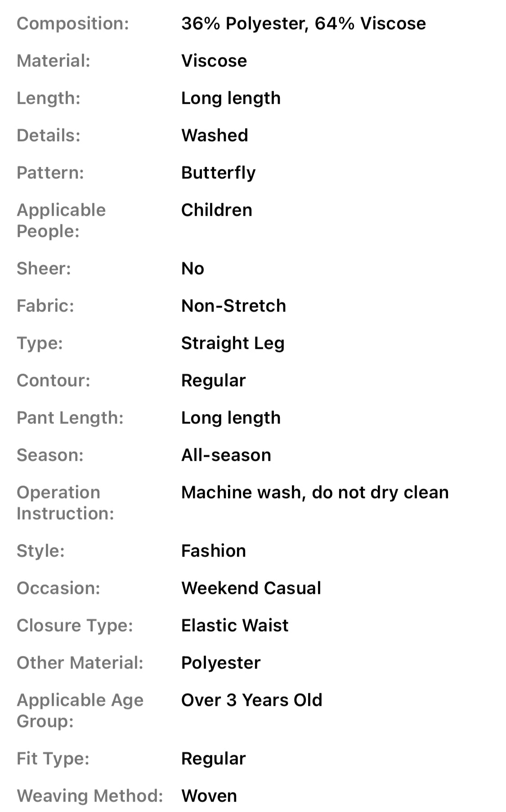Select the "Weekend Casual" occasion value
The height and width of the screenshot is (812, 506).
click(251, 589)
